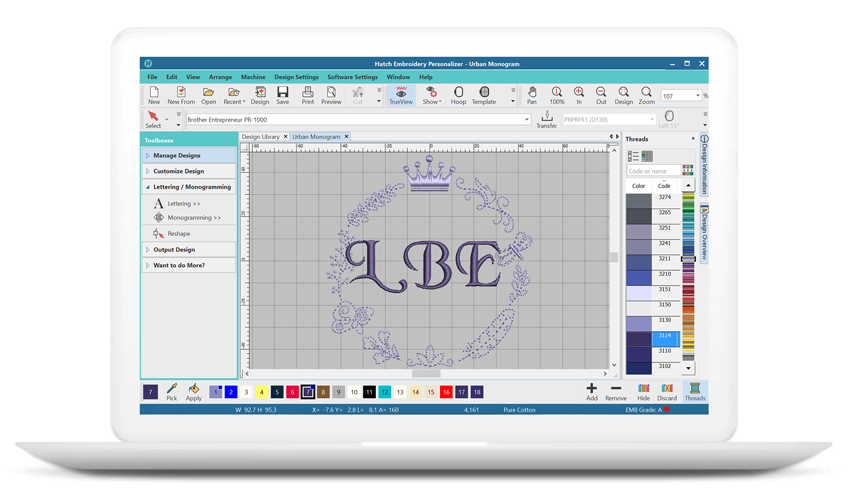850x501 pixels.
Task: Open Design Overview side tab
Action: [704, 234]
